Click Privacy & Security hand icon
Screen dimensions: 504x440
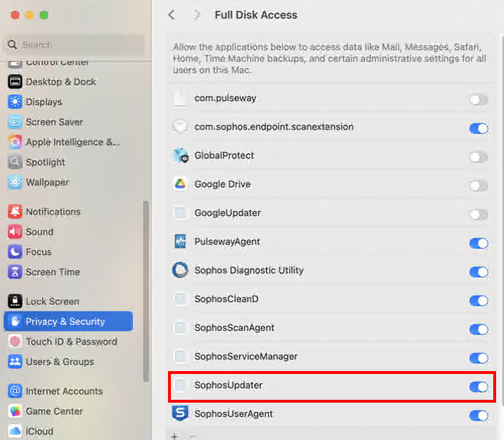[15, 322]
